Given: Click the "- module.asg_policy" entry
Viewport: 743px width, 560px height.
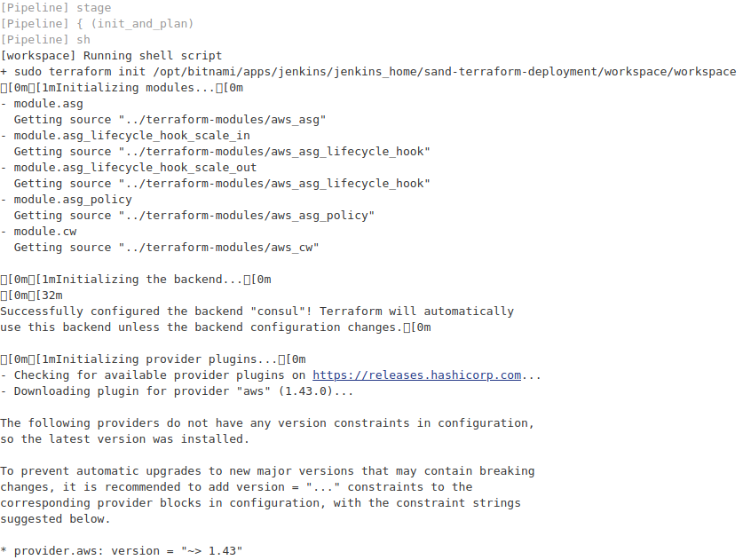Looking at the screenshot, I should (66, 200).
